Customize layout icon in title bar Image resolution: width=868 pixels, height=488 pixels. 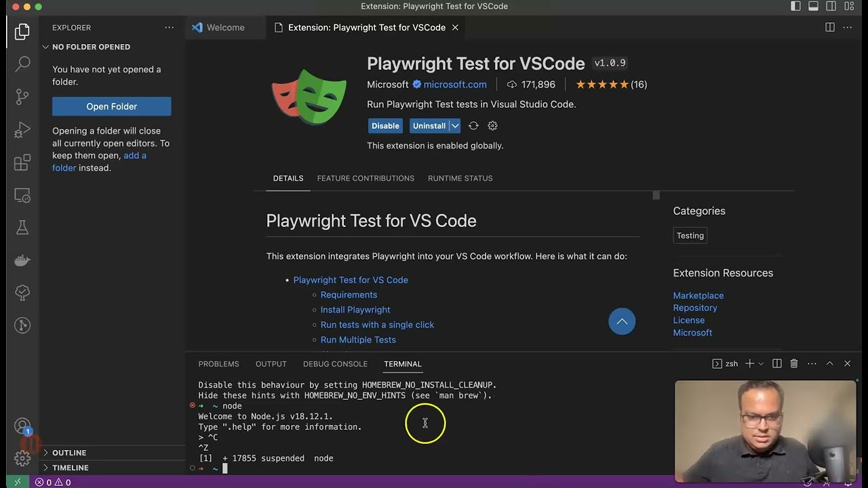848,6
